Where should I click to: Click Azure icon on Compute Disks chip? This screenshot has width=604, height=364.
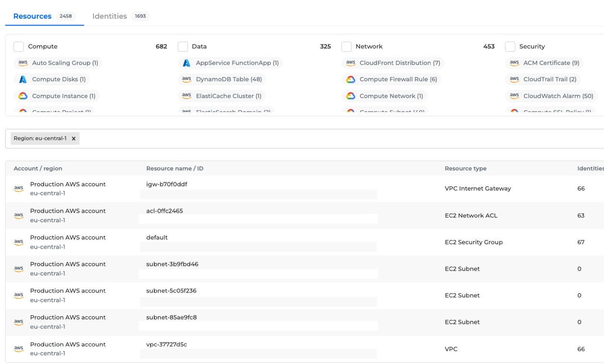[x=23, y=80]
